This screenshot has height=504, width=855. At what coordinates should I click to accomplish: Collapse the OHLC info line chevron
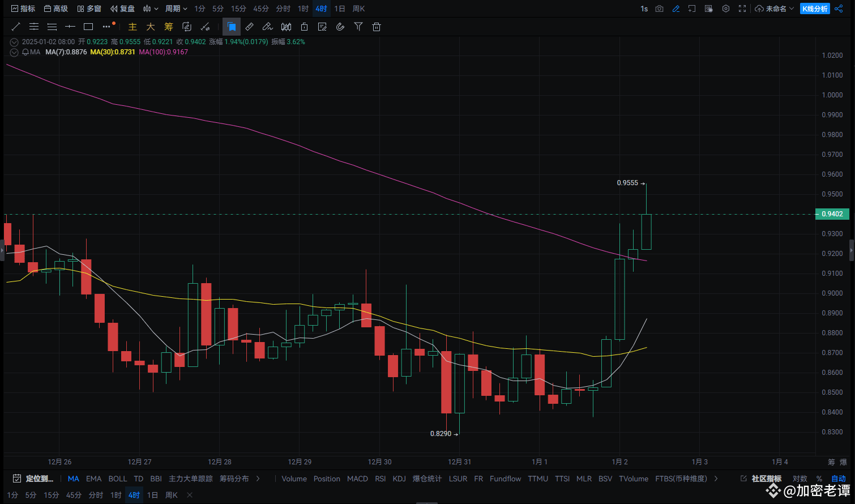click(14, 42)
